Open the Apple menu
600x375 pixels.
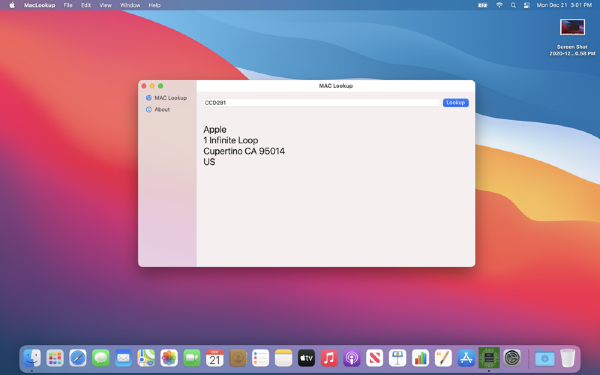12,5
